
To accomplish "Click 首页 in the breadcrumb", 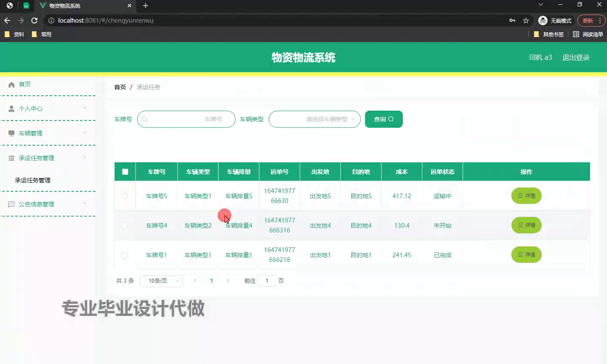I will coord(120,87).
